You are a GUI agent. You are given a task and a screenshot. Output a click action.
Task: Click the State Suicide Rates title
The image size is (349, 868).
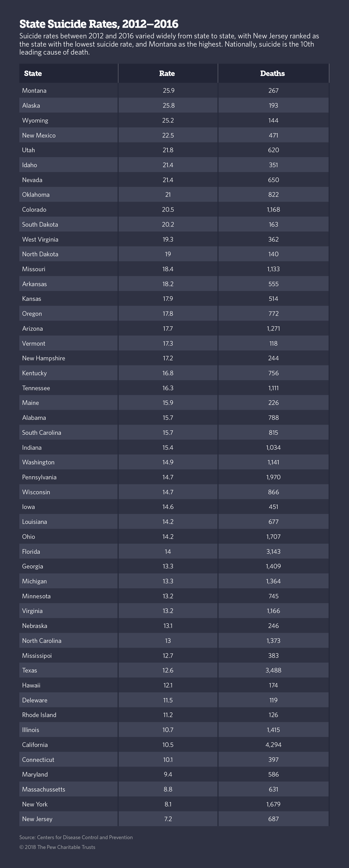(x=99, y=24)
